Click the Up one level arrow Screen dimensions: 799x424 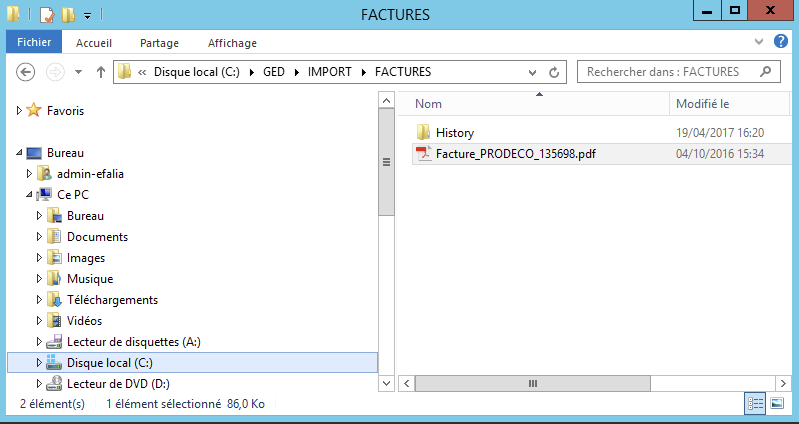pos(100,72)
